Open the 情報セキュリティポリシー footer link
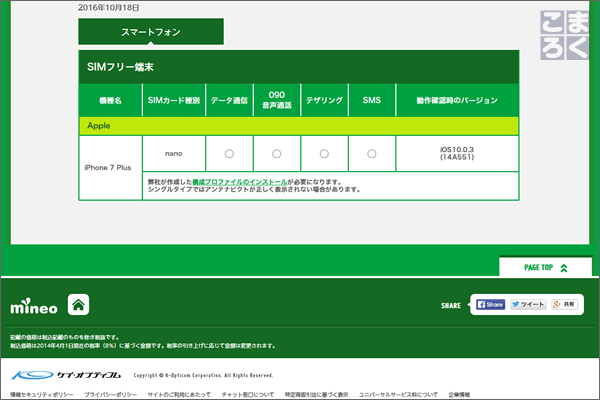This screenshot has width=600, height=400. 42,395
